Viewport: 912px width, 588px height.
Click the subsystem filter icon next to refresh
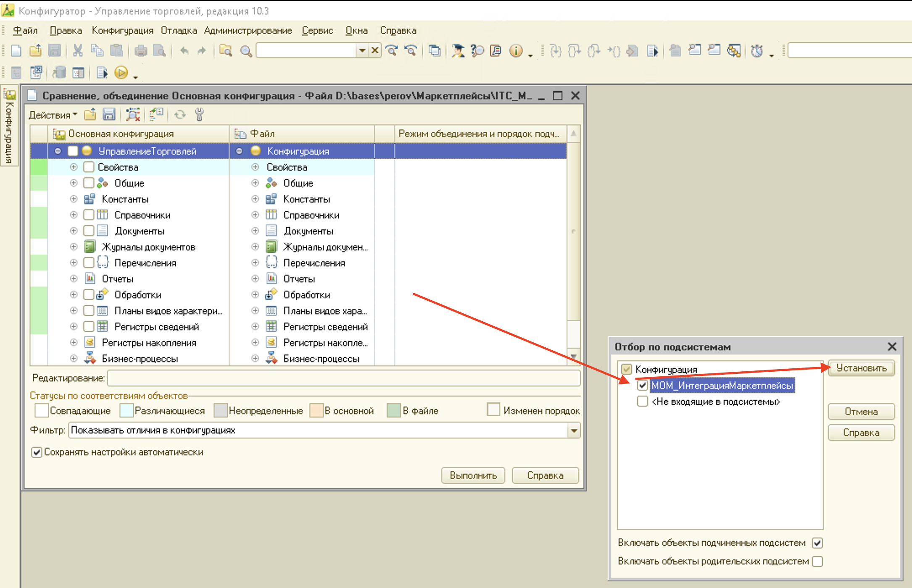(x=156, y=114)
